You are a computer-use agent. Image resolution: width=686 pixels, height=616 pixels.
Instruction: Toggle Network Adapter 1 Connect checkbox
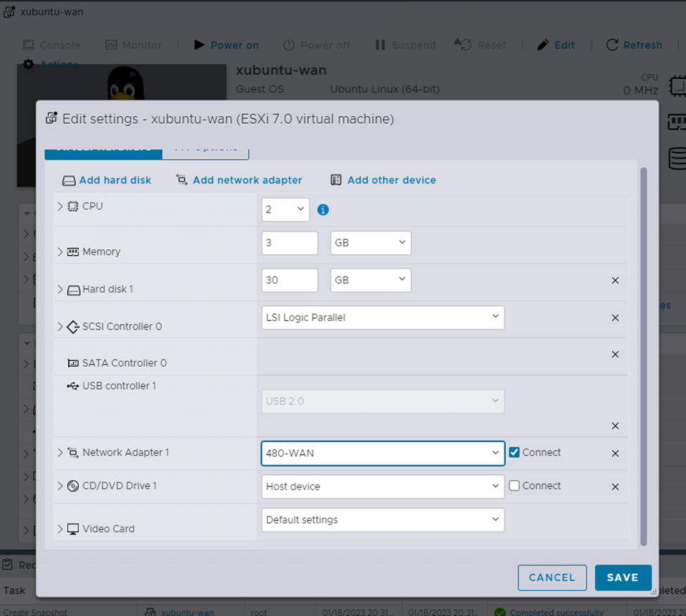pos(514,452)
